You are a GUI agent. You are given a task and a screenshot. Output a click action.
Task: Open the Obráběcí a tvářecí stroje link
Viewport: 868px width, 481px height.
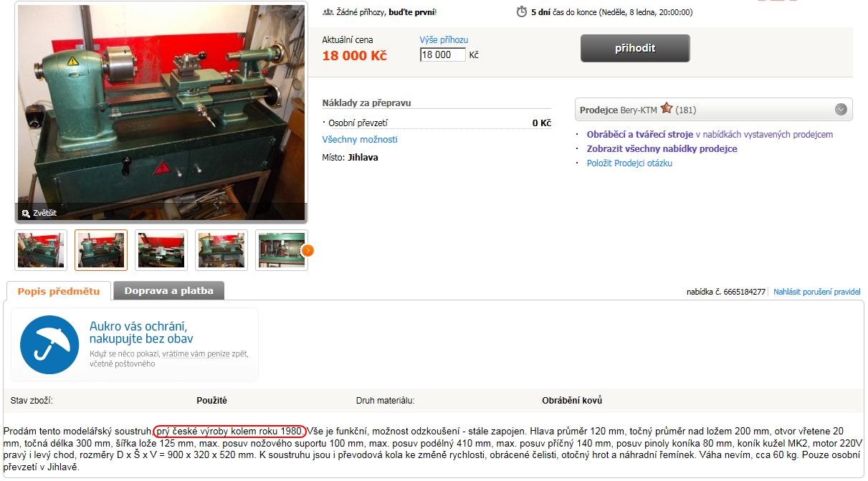pyautogui.click(x=639, y=134)
